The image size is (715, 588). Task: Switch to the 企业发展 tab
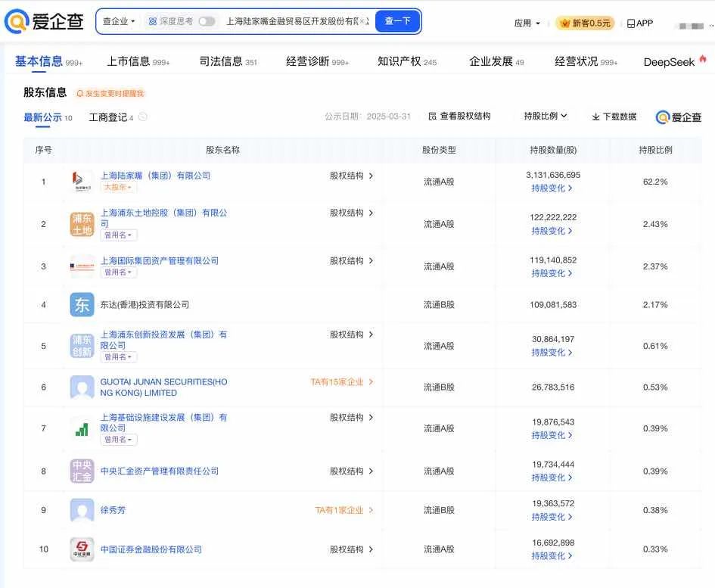coord(496,61)
